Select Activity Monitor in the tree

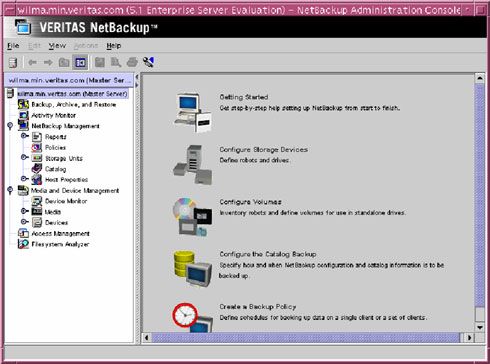[x=53, y=115]
